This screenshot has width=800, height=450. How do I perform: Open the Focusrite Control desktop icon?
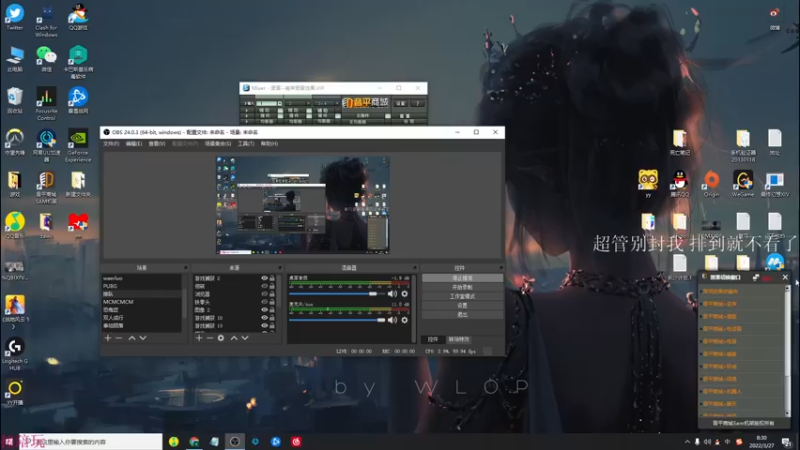pos(46,104)
